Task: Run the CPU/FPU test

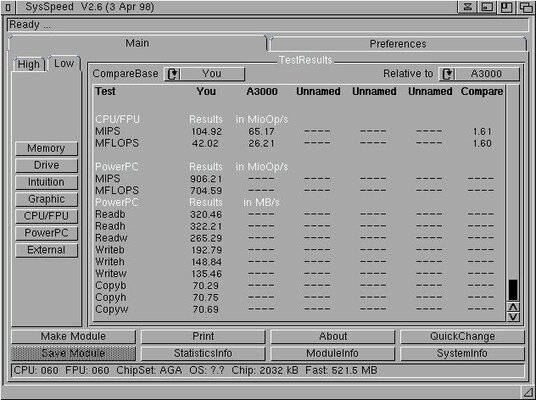Action: click(46, 216)
